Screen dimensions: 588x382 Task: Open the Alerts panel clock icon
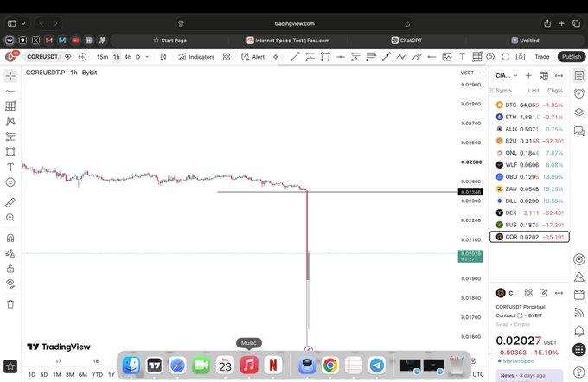(579, 93)
